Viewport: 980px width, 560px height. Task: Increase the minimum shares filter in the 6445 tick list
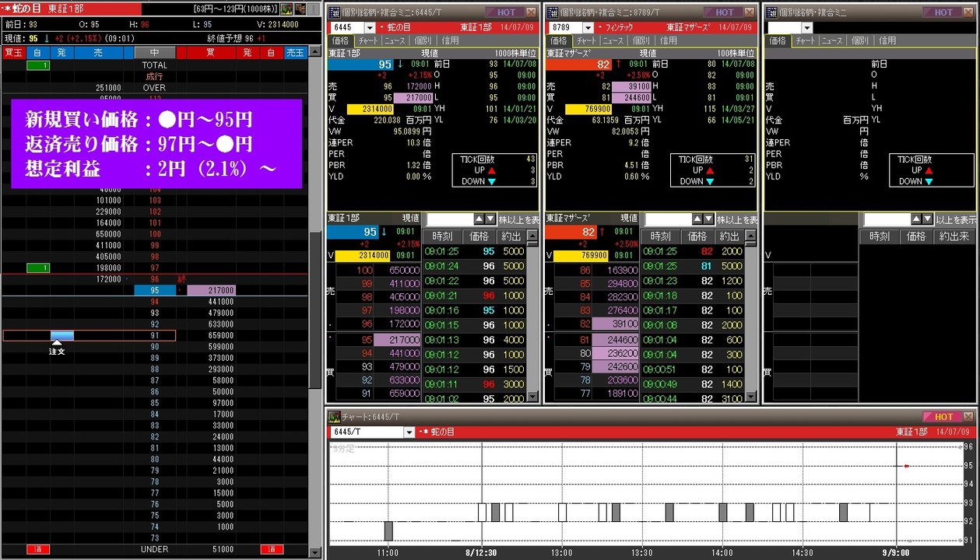pos(479,219)
